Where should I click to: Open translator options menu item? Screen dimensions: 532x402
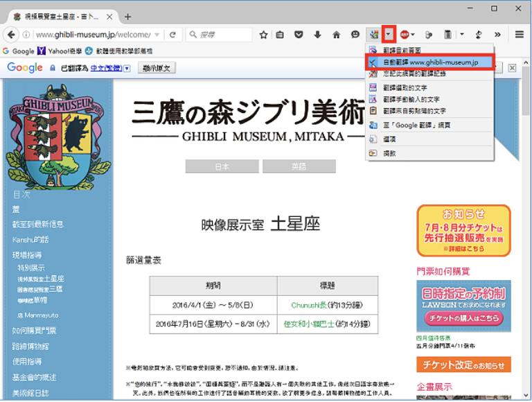click(x=429, y=139)
